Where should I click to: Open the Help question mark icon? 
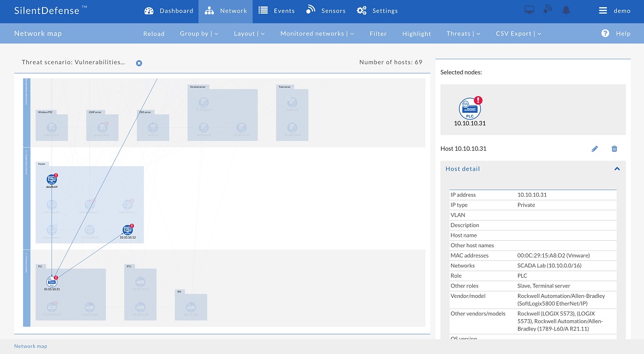pos(605,33)
